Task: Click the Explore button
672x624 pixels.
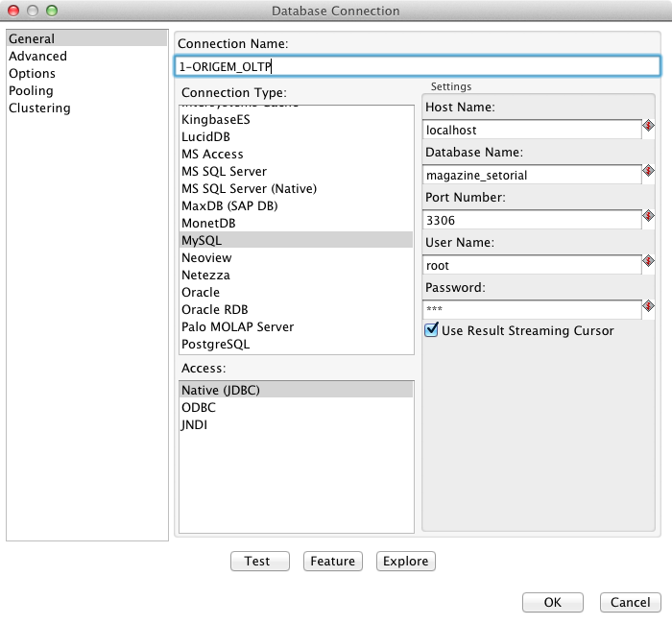Action: point(405,561)
